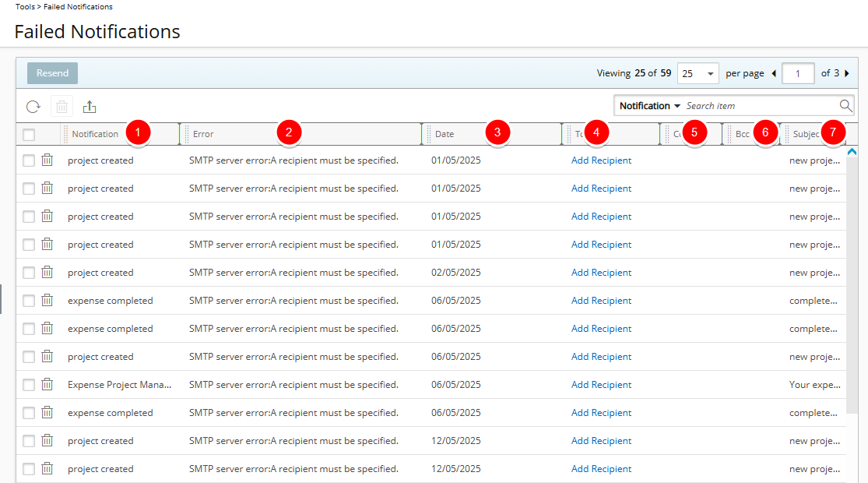This screenshot has width=868, height=483.
Task: Tick checkbox of Expense Project Mana... row
Action: click(29, 384)
